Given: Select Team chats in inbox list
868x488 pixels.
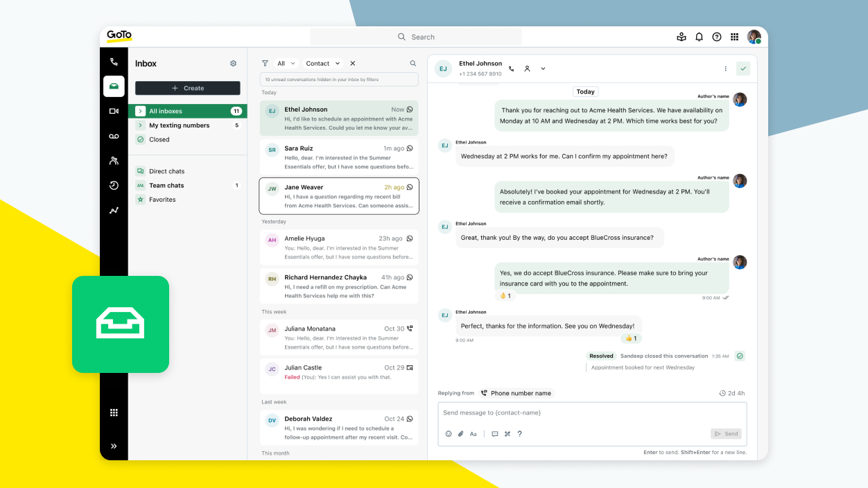Looking at the screenshot, I should [166, 186].
